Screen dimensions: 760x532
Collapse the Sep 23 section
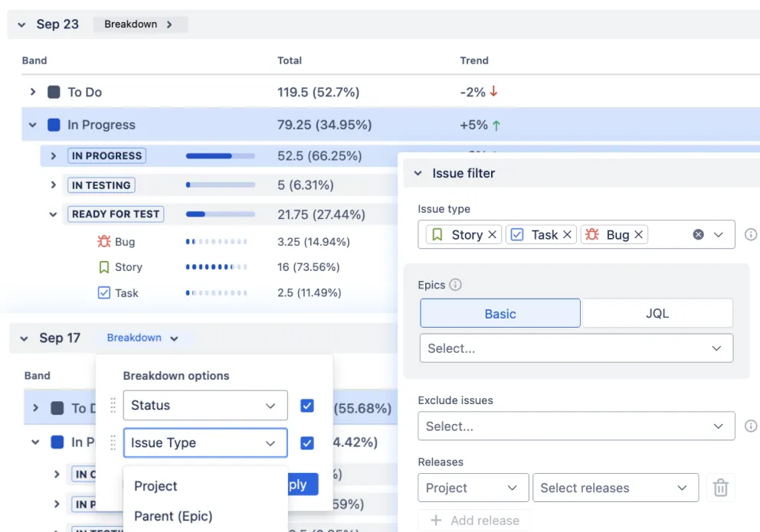coord(21,24)
